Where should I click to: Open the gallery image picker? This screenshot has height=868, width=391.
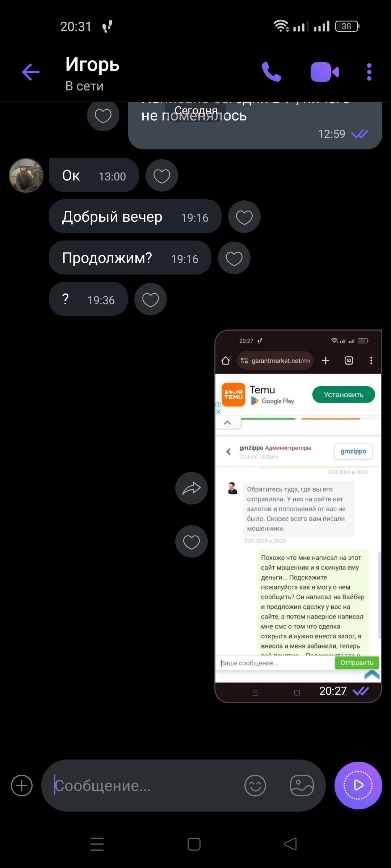(302, 786)
